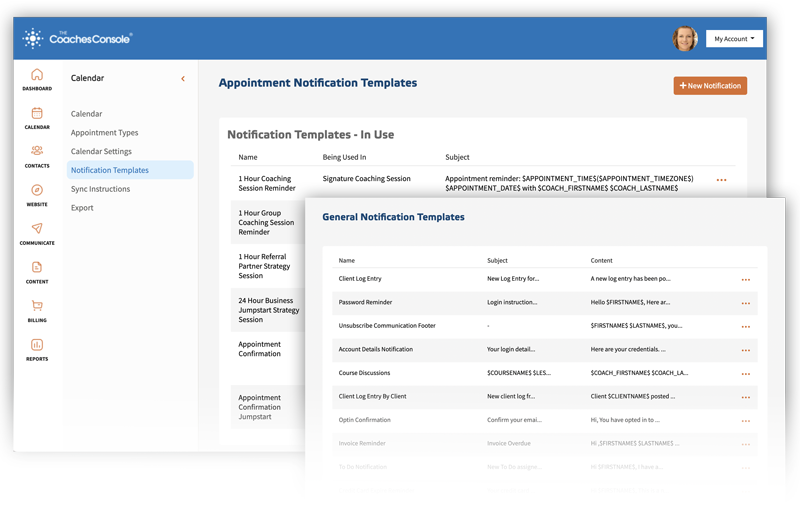Click Content column header in General templates

[602, 260]
